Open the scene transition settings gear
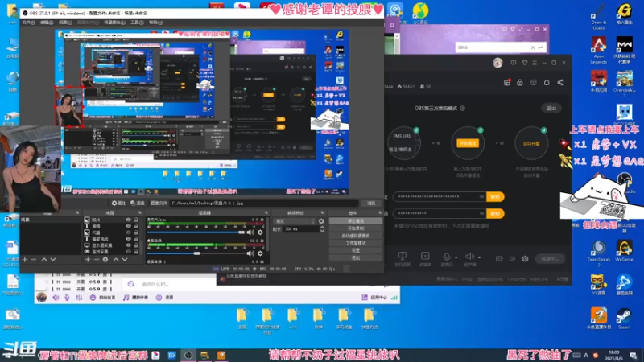The image size is (644, 362). point(321,221)
